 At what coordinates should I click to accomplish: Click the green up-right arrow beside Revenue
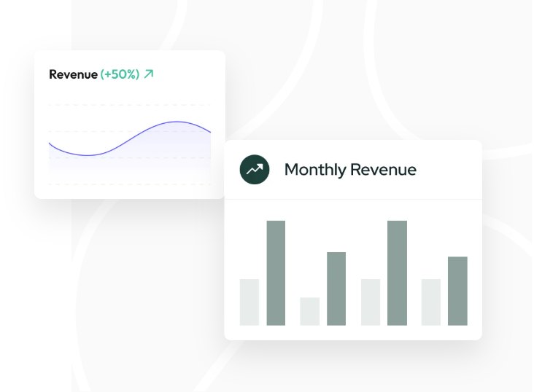point(149,74)
